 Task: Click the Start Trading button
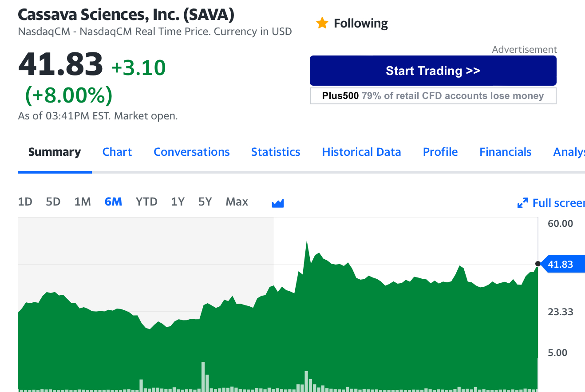[433, 71]
